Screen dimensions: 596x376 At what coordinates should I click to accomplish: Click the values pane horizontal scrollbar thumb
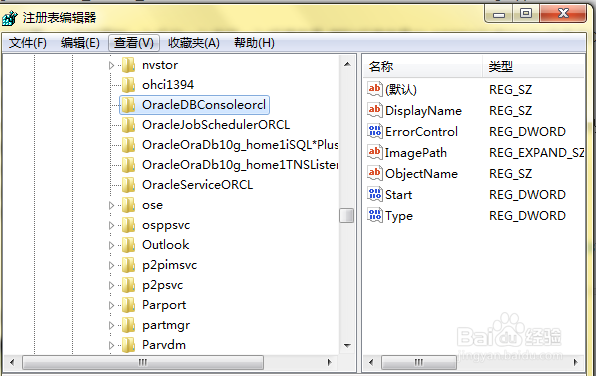pyautogui.click(x=419, y=362)
